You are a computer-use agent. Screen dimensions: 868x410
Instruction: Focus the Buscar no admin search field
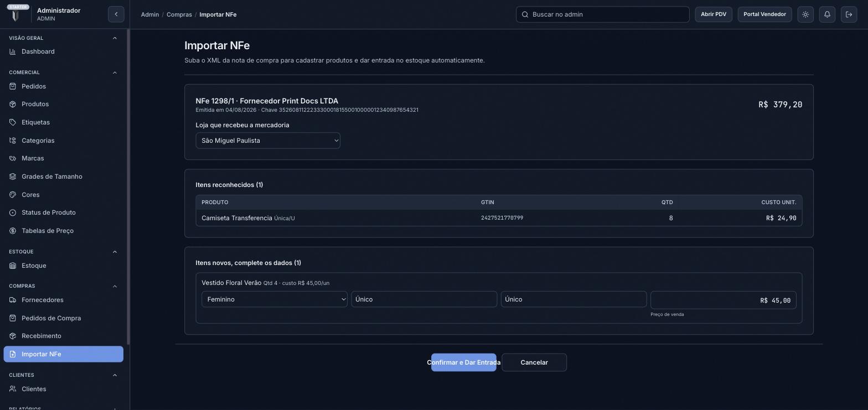[x=603, y=14]
